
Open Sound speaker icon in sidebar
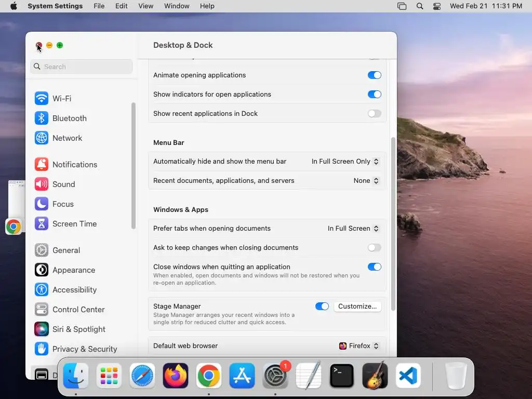pos(42,184)
